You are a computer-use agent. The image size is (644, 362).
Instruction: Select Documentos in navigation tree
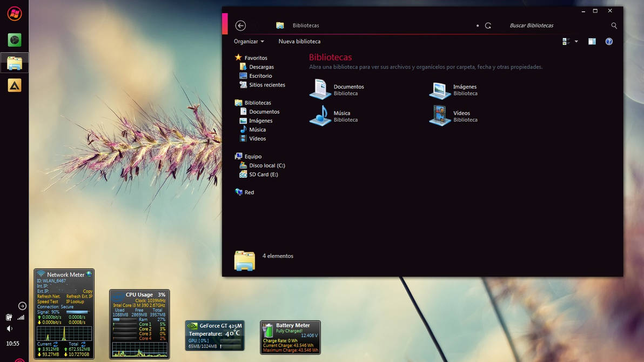tap(264, 112)
